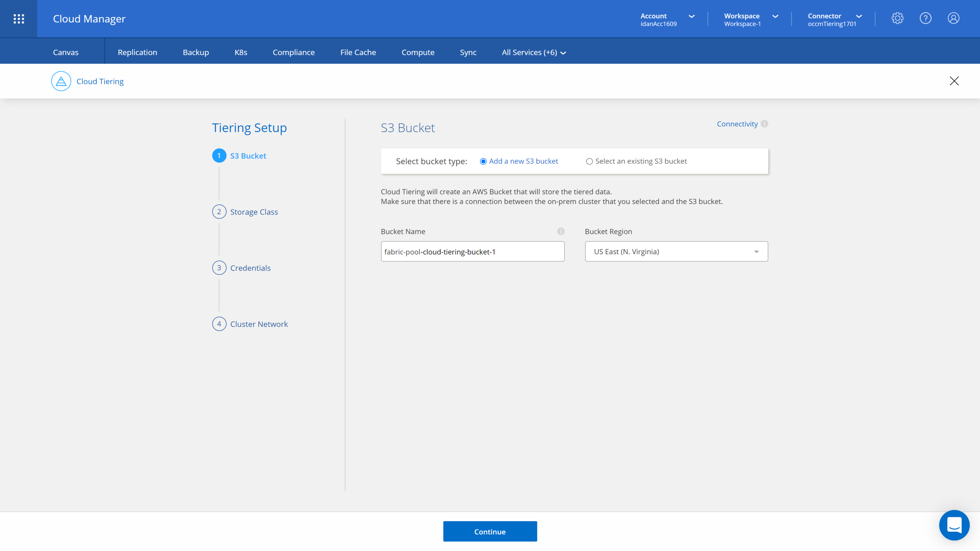Click the Bucket Name info icon
980x551 pixels.
coord(560,231)
